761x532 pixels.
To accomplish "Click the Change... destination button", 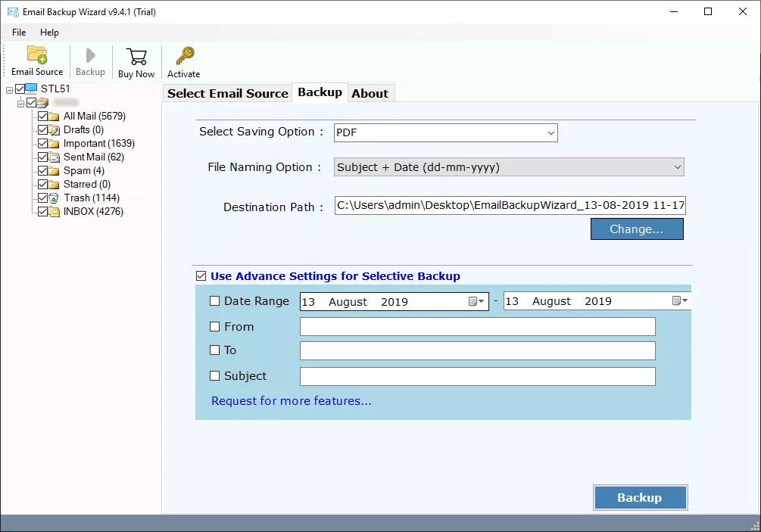I will (x=636, y=229).
